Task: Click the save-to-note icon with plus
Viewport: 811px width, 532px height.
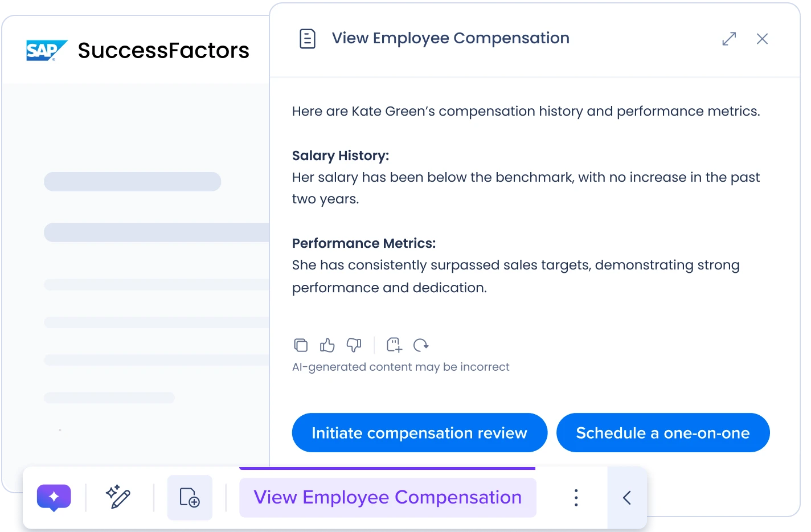Action: point(394,345)
